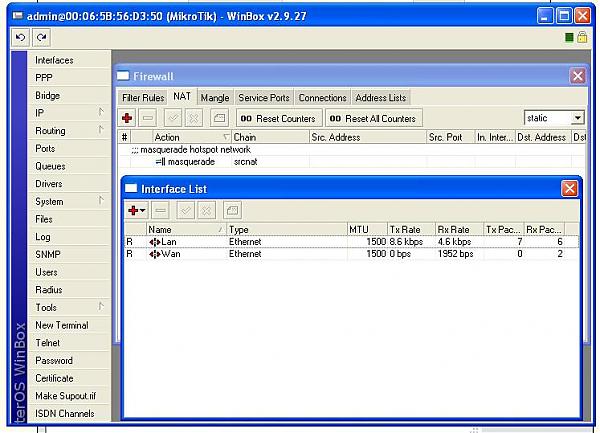Open the Radius menu item
This screenshot has width=600, height=433.
[x=69, y=290]
